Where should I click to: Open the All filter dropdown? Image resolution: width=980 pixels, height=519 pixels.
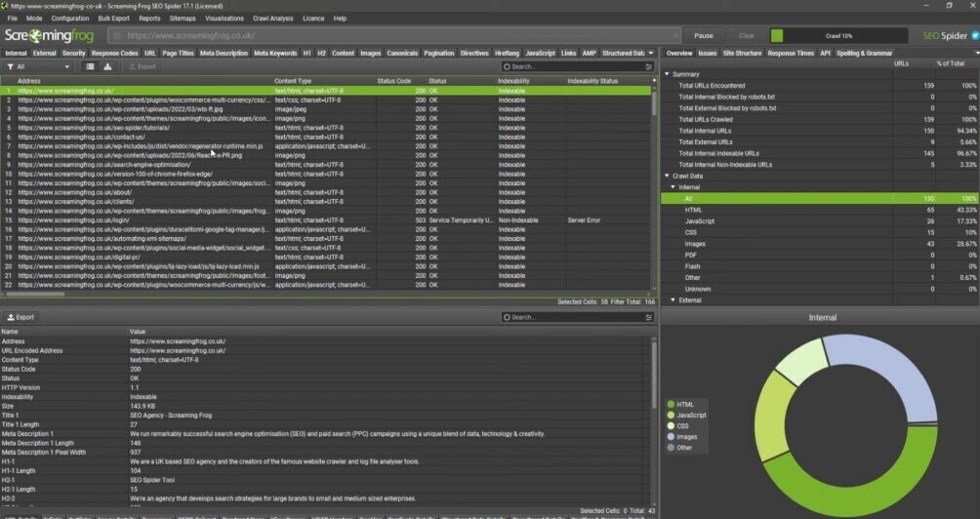[39, 67]
